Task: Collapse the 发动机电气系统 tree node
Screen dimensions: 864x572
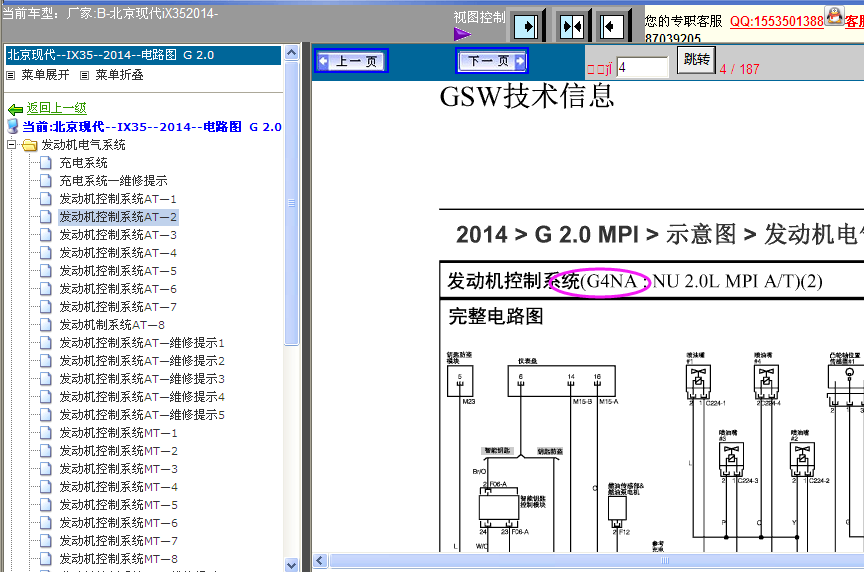Action: 12,145
